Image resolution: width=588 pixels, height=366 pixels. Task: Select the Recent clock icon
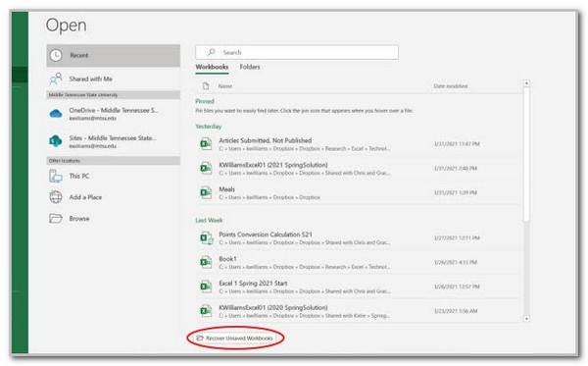[x=56, y=56]
